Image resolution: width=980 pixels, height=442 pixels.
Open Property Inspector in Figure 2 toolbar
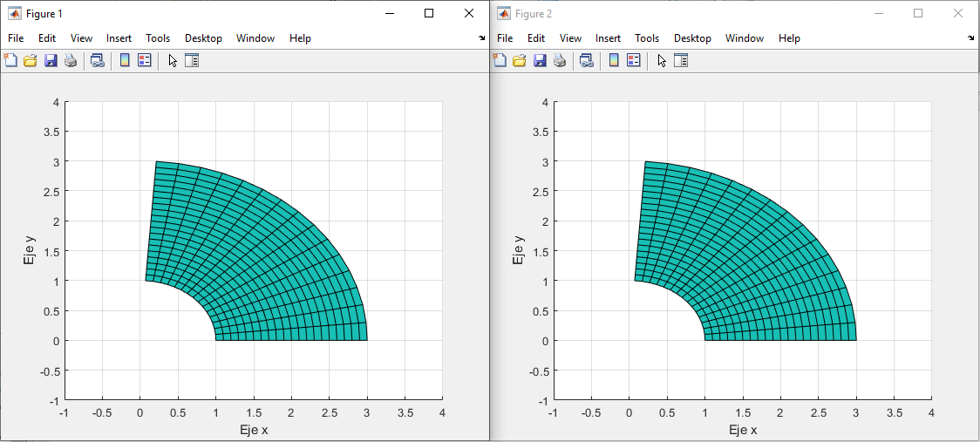681,60
